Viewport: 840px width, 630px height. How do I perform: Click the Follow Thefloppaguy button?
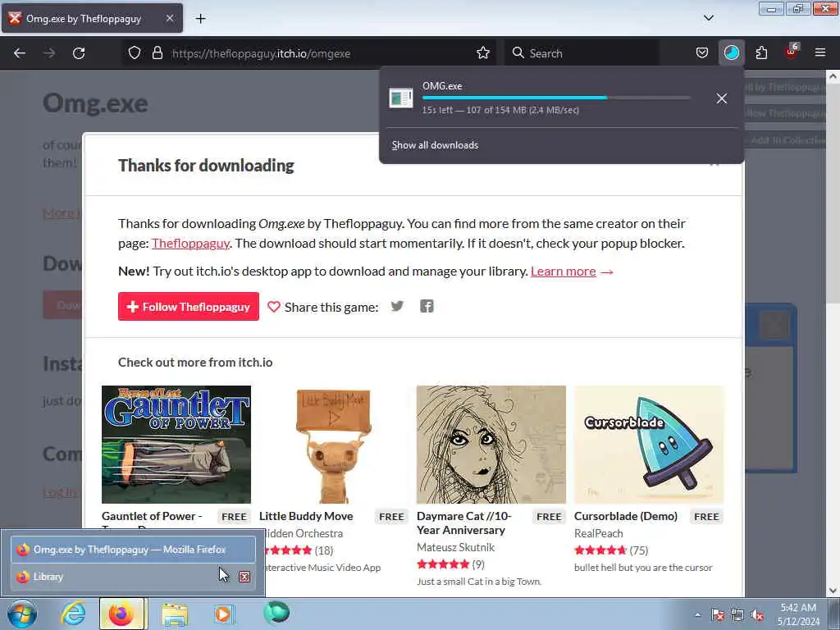(189, 307)
